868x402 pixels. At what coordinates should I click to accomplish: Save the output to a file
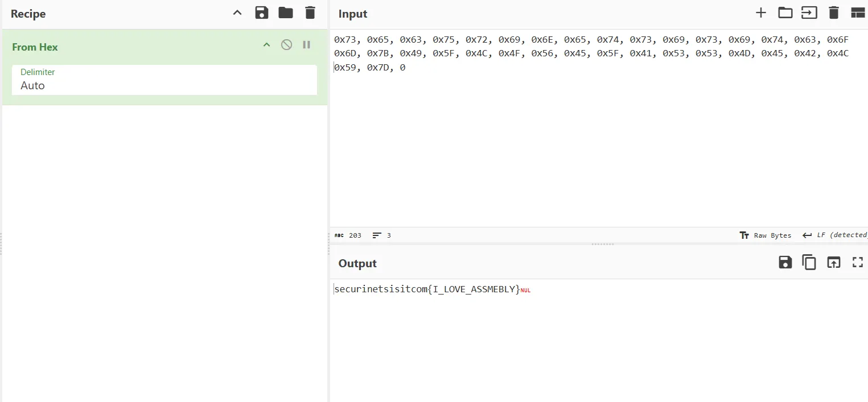point(785,262)
